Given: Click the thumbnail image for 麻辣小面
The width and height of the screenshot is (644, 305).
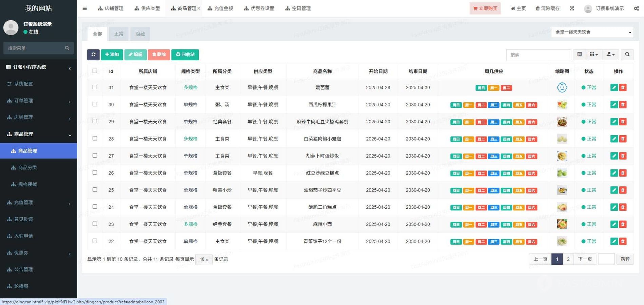Looking at the screenshot, I should [562, 224].
